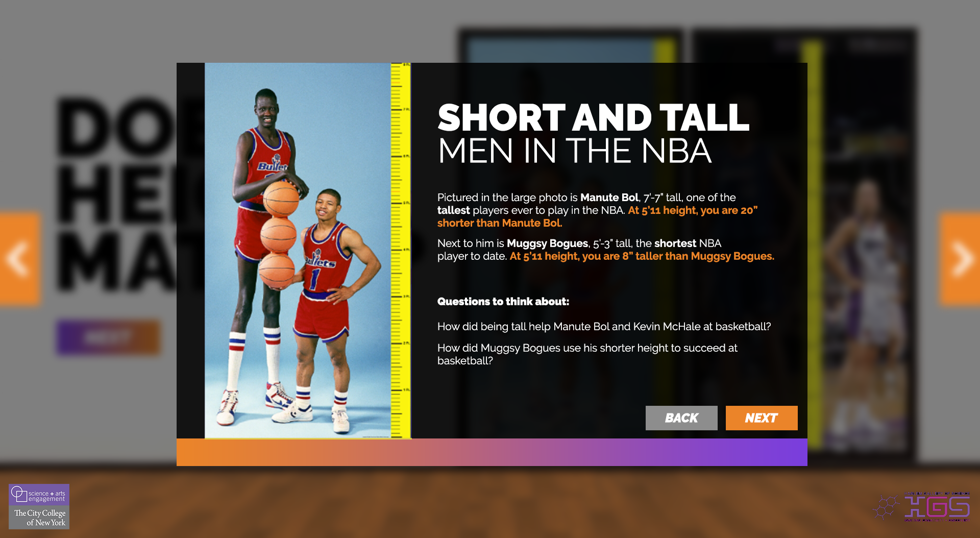Click the molecule icon beside the HGS logo
The width and height of the screenshot is (980, 538).
pyautogui.click(x=886, y=507)
